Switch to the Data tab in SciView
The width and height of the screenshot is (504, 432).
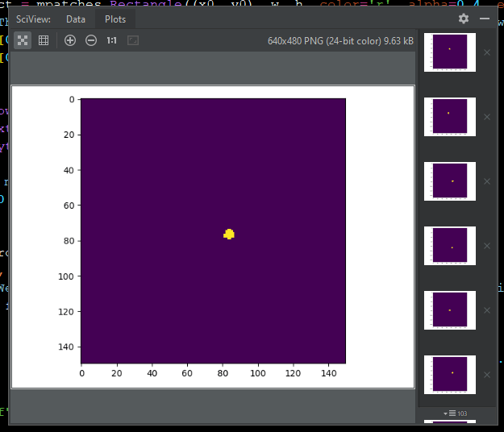tap(76, 19)
